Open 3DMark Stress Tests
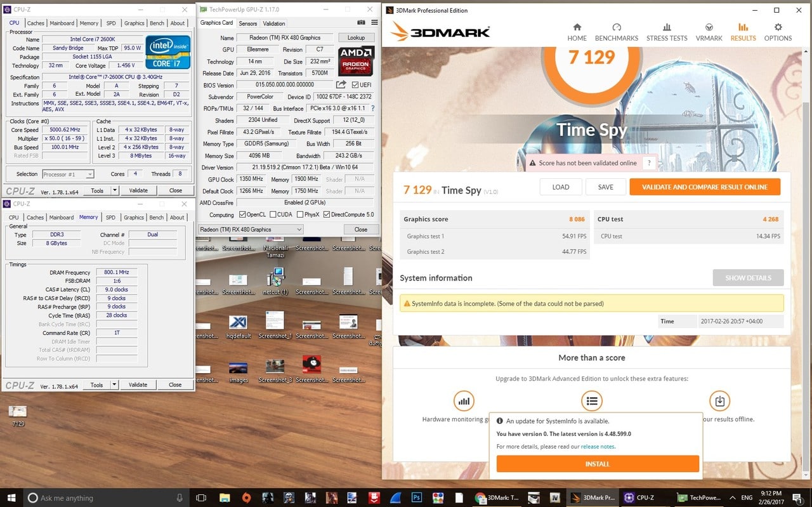The image size is (812, 507). pyautogui.click(x=667, y=32)
